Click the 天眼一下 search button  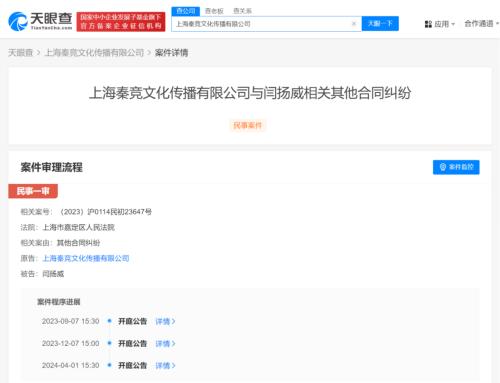tap(380, 24)
